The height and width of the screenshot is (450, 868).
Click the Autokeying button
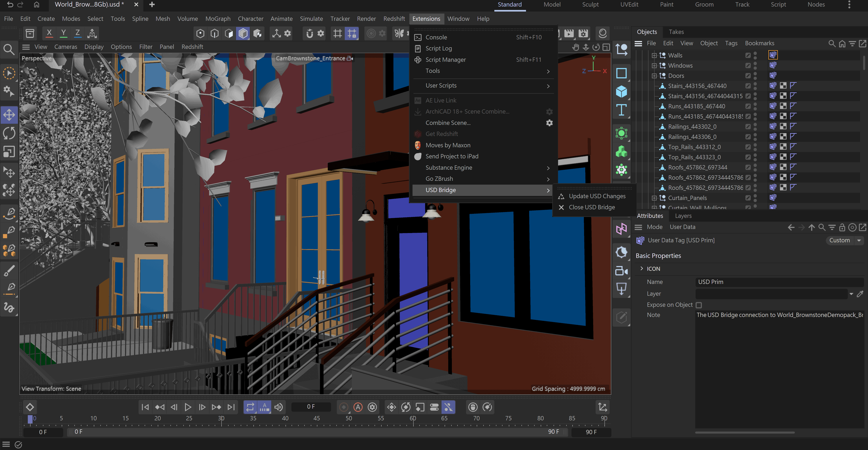(x=358, y=407)
